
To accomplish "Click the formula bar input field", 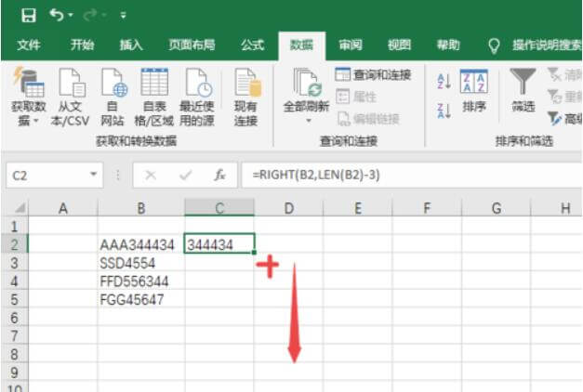I will coord(409,175).
